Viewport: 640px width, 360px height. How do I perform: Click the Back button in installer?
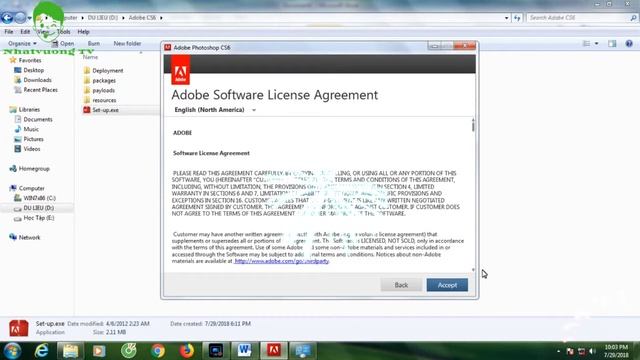pos(401,285)
